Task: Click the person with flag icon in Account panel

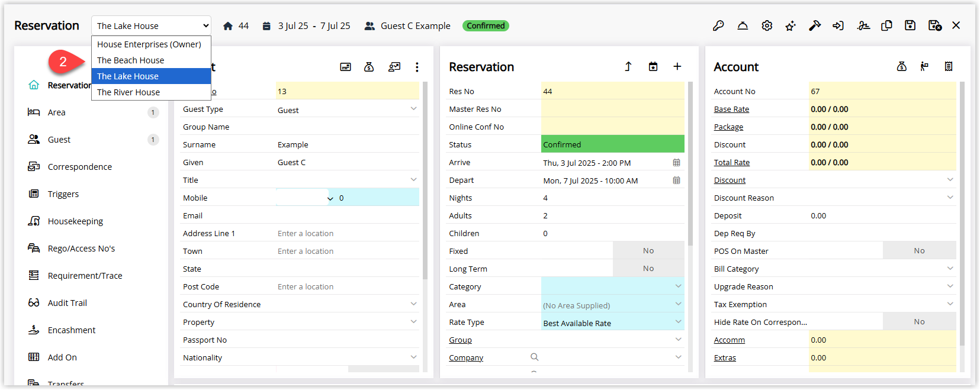Action: coord(924,66)
